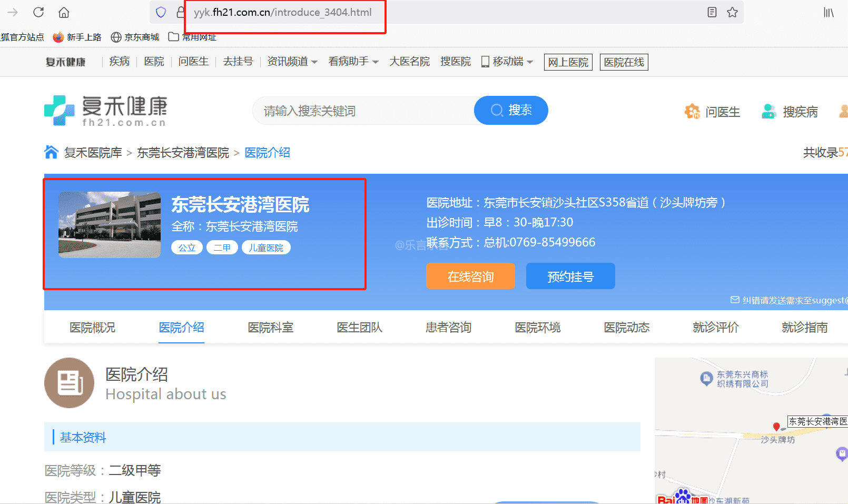Go to browser home page icon

click(64, 12)
